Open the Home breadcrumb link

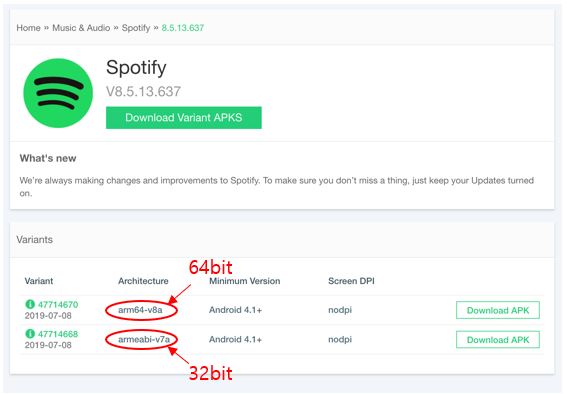(28, 28)
